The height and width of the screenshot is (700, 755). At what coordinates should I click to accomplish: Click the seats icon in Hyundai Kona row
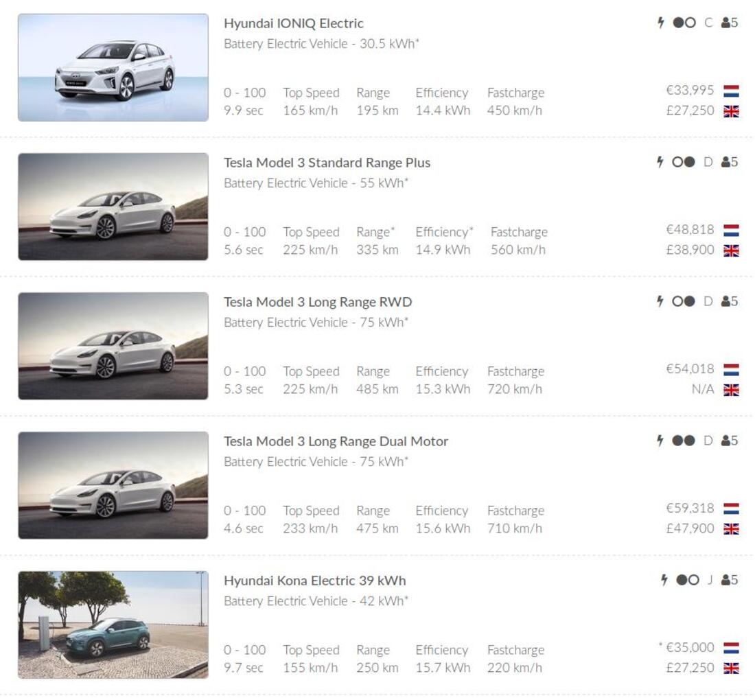point(730,580)
